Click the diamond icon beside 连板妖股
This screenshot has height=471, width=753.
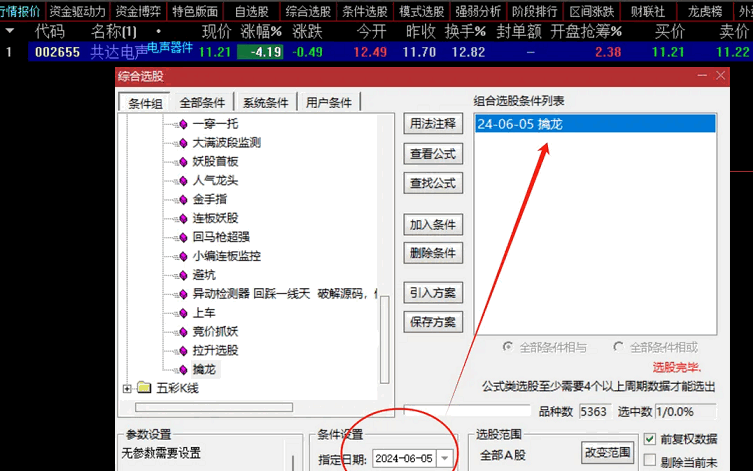pos(183,218)
